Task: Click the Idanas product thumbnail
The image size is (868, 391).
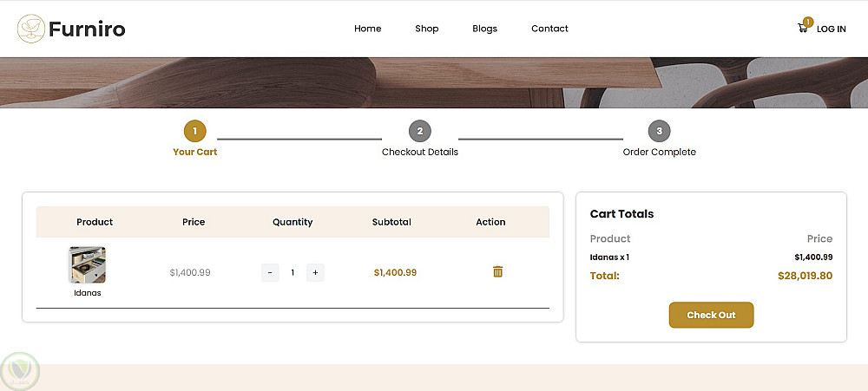Action: [x=88, y=265]
